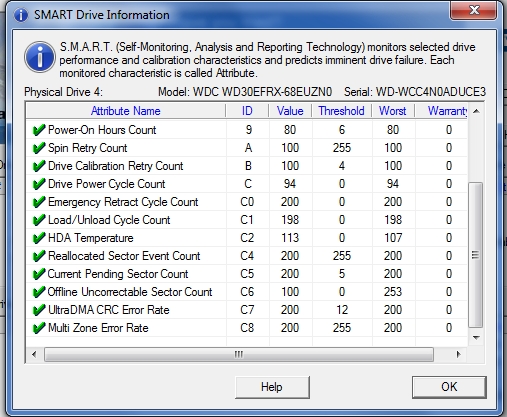Click the vertical scrollbar up arrow
The width and height of the screenshot is (507, 417).
click(476, 111)
